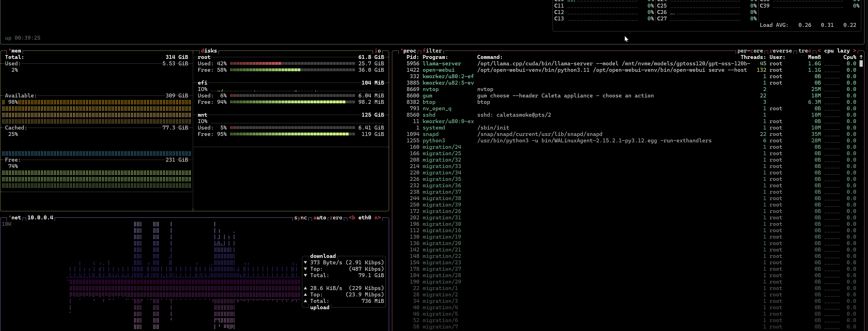Toggle net auto scaling option
Image resolution: width=868 pixels, height=331 pixels.
pyautogui.click(x=319, y=218)
